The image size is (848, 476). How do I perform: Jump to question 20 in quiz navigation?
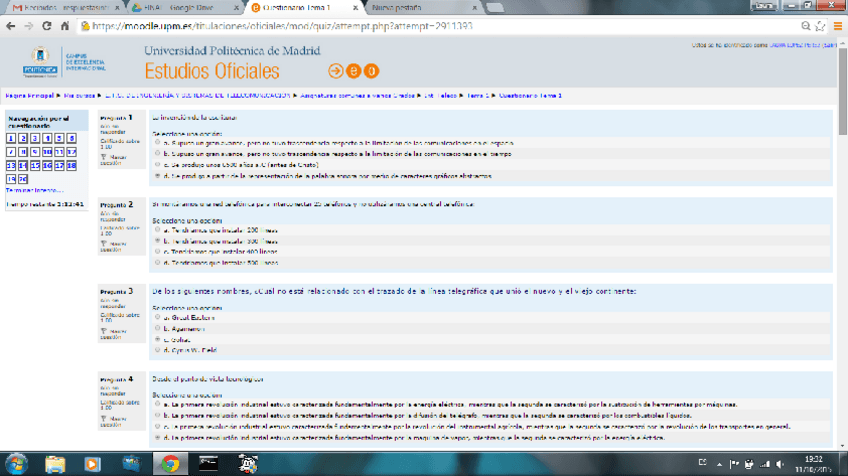pos(23,179)
